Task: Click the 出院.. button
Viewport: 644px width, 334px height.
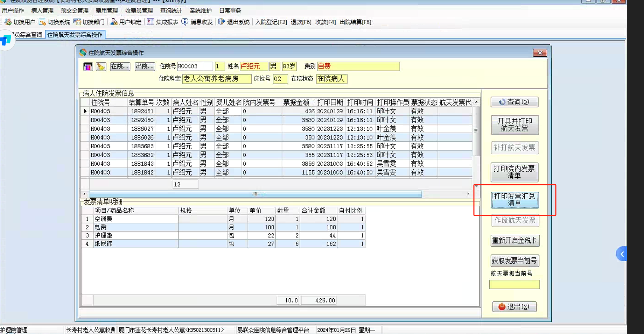Action: [145, 66]
